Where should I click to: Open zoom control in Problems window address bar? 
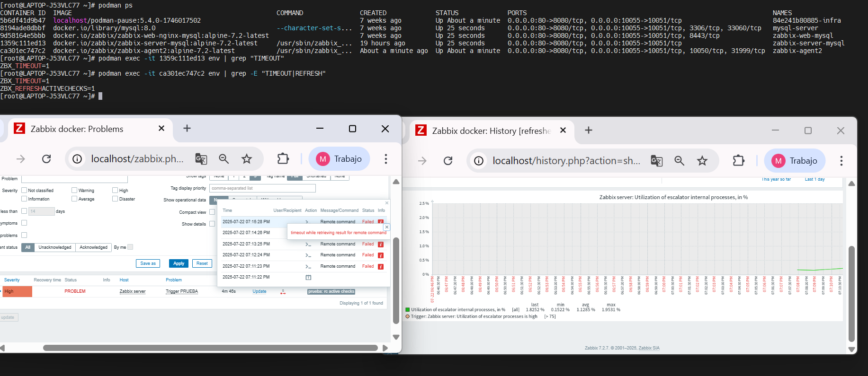pos(224,159)
